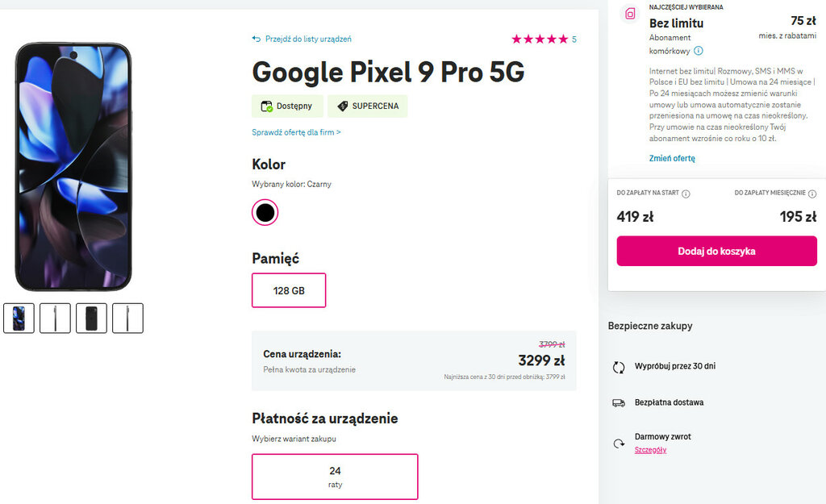Click the back arrow icon near Przejdź do listy

click(x=257, y=39)
